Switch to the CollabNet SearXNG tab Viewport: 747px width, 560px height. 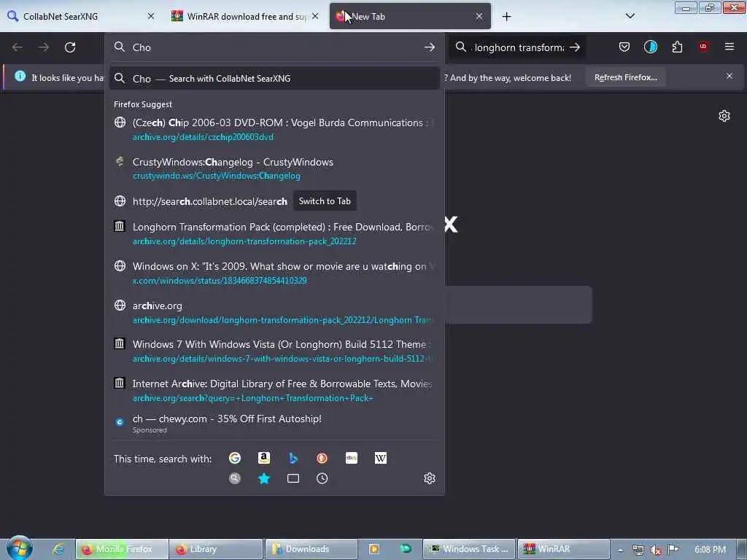[x=80, y=17]
